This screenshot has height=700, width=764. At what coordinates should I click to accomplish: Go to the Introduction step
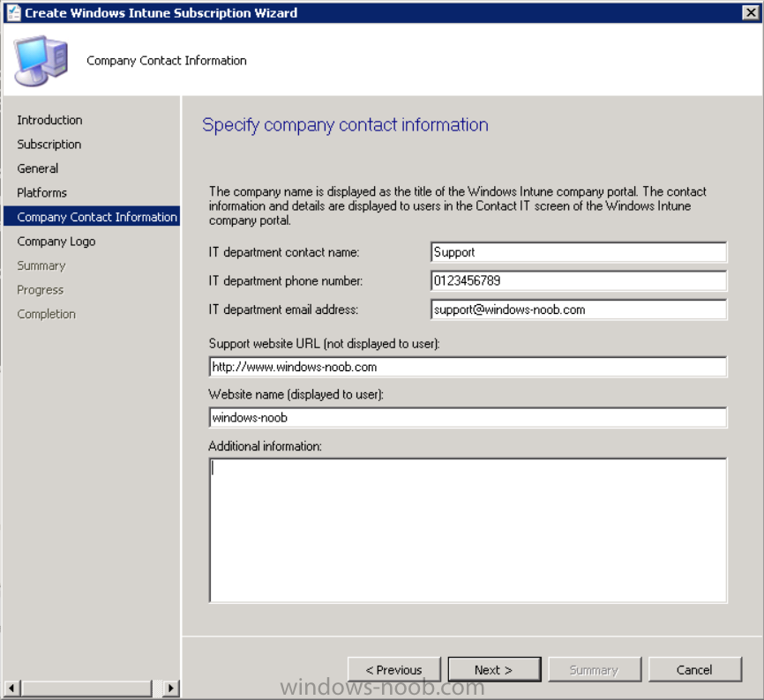tap(49, 120)
